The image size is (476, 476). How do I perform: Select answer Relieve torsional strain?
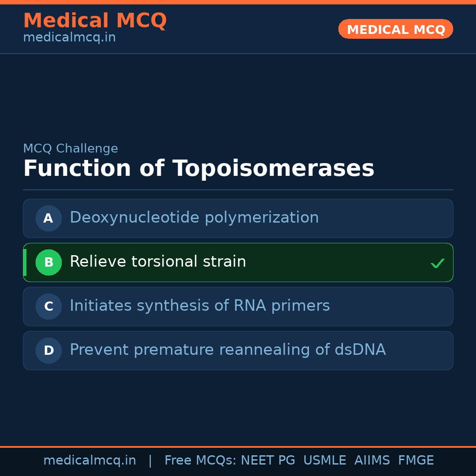click(x=158, y=262)
